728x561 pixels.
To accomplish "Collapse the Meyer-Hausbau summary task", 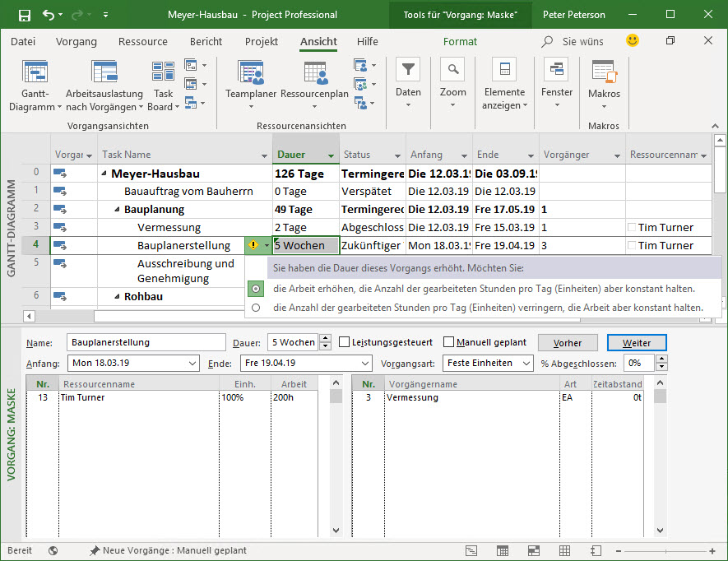I will [104, 174].
